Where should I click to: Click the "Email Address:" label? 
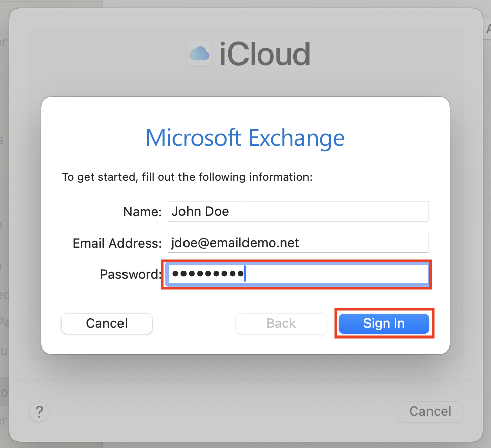point(117,244)
